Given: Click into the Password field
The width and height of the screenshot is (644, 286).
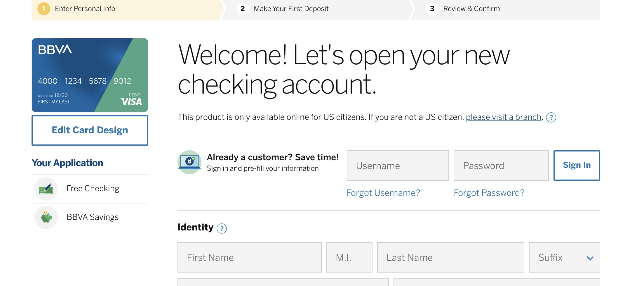Looking at the screenshot, I should [x=501, y=166].
